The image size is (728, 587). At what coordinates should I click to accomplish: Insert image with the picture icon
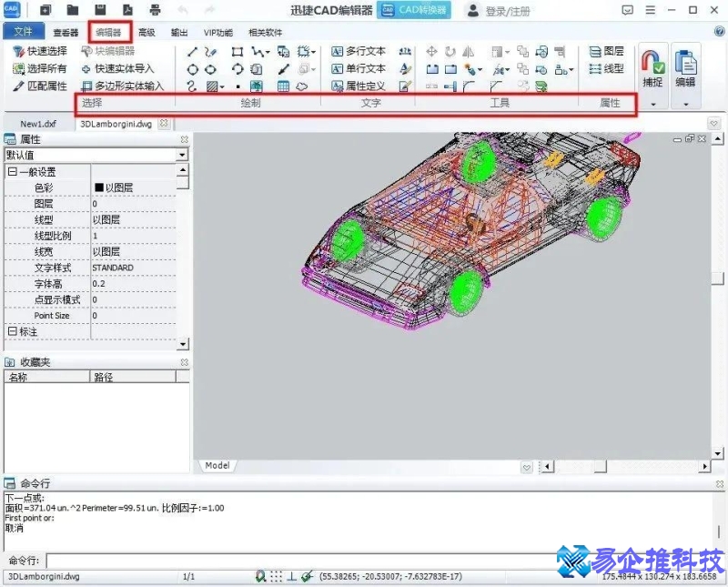coord(257,86)
